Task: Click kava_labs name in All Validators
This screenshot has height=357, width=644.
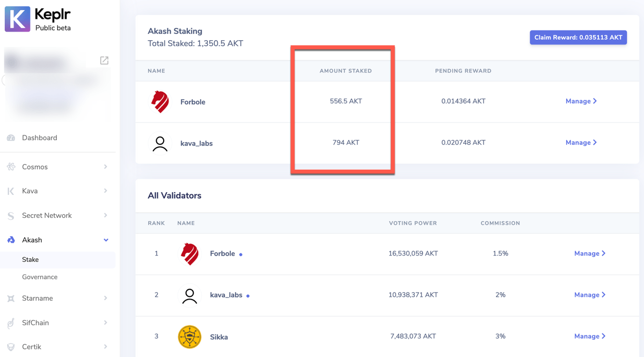Action: [x=226, y=295]
